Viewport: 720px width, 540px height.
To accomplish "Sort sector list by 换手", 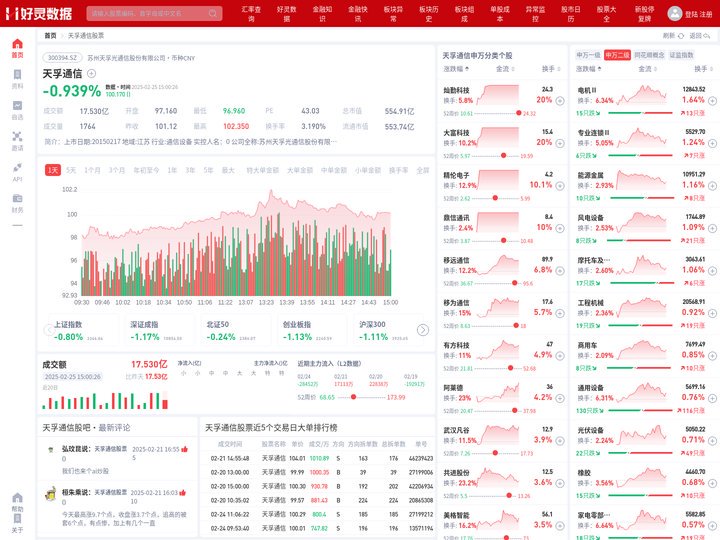I will (x=703, y=69).
